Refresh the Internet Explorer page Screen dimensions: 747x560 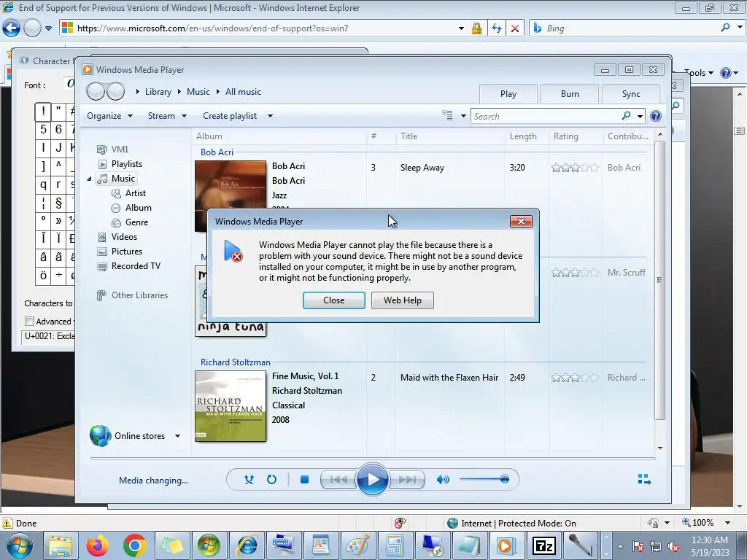pyautogui.click(x=496, y=28)
